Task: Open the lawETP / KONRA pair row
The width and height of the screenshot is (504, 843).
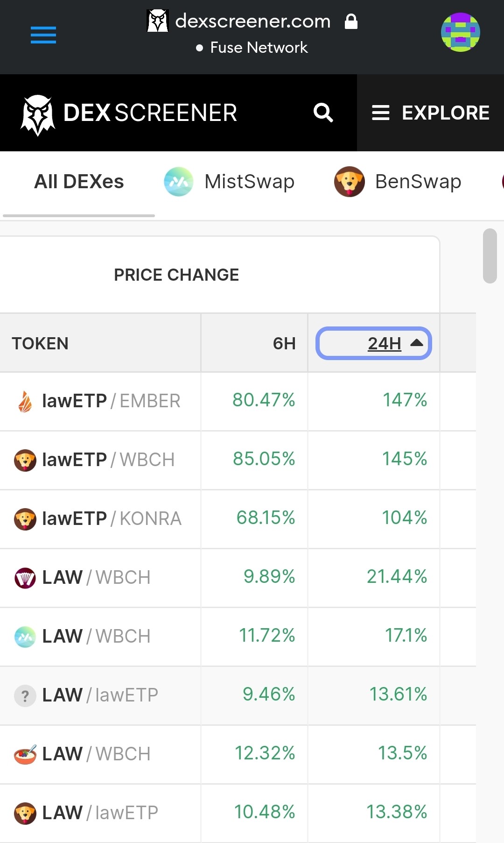Action: pos(238,519)
